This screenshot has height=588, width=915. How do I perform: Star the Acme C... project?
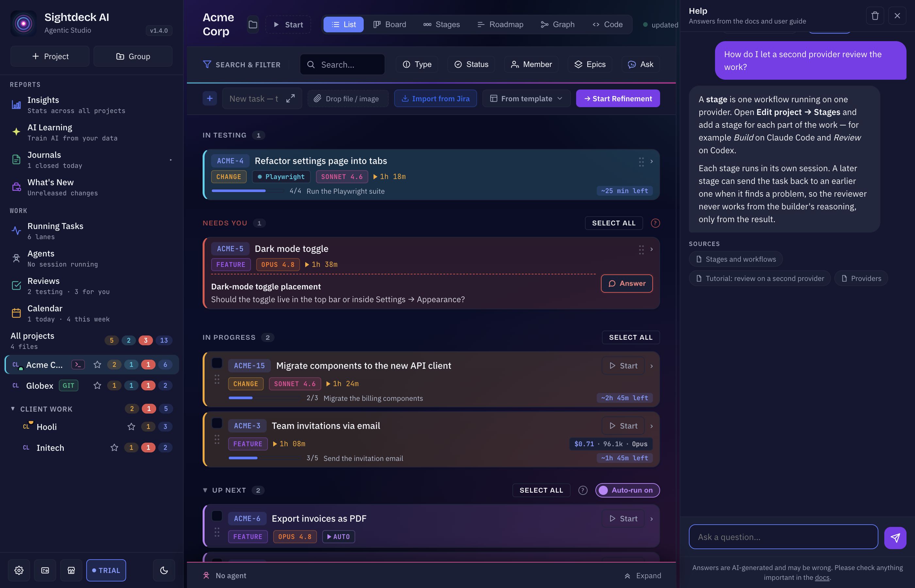pos(97,365)
